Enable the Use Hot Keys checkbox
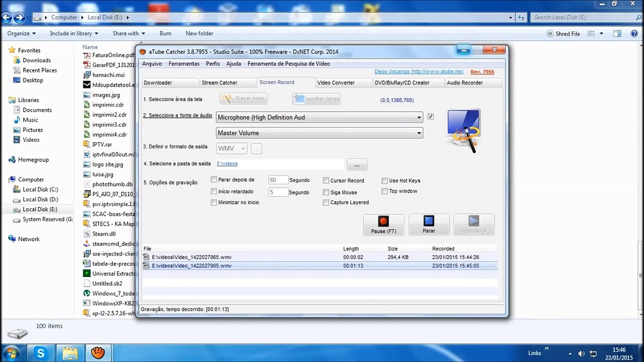Viewport: 644px width, 362px height. (x=385, y=180)
